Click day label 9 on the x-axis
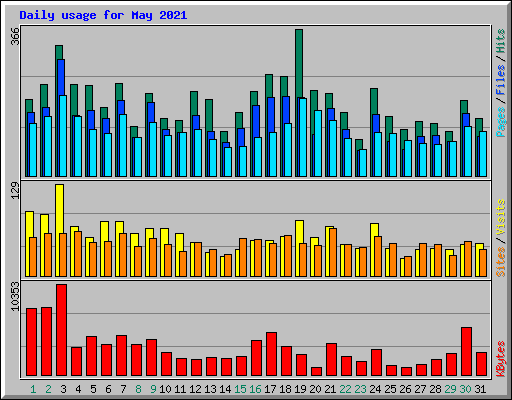 (x=153, y=389)
